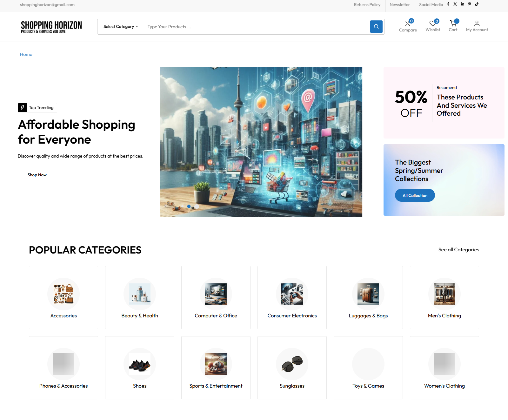This screenshot has height=420, width=508.
Task: Open the TikTok social icon
Action: click(477, 4)
